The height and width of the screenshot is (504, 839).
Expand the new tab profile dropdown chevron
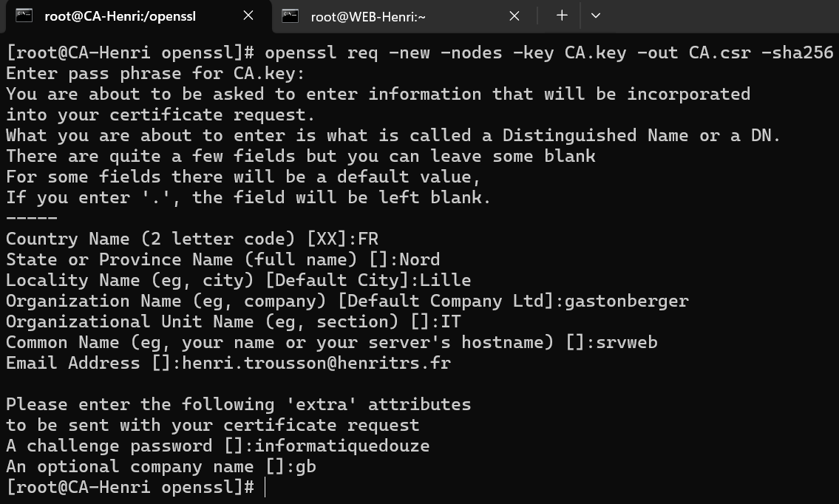point(596,16)
